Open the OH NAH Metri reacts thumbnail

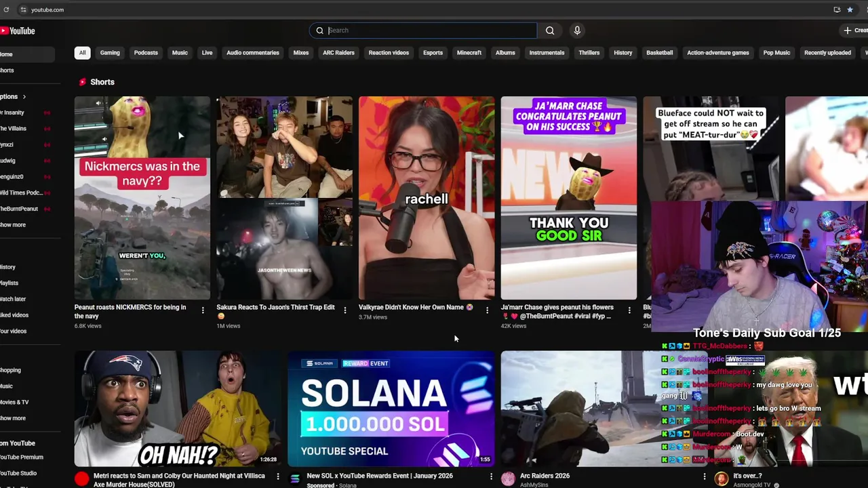pyautogui.click(x=178, y=409)
